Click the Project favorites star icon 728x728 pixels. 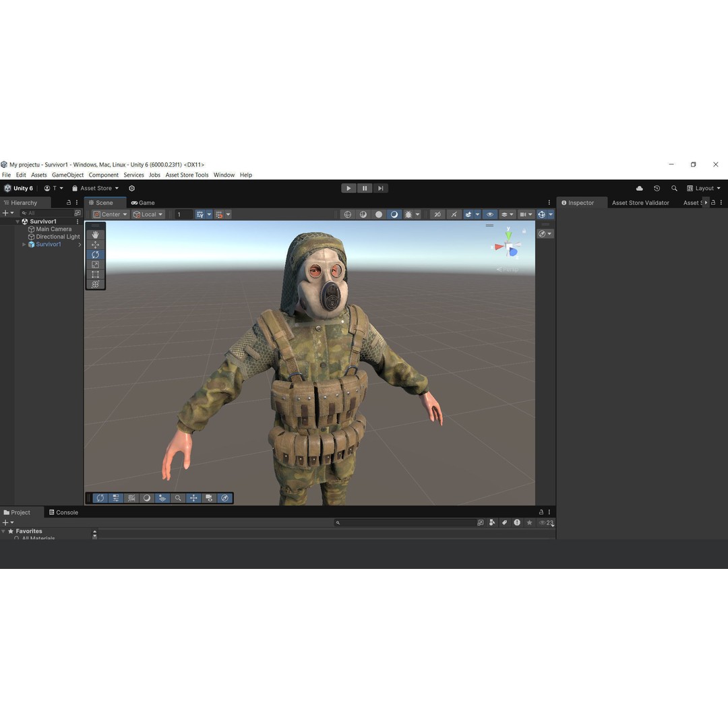tap(529, 522)
